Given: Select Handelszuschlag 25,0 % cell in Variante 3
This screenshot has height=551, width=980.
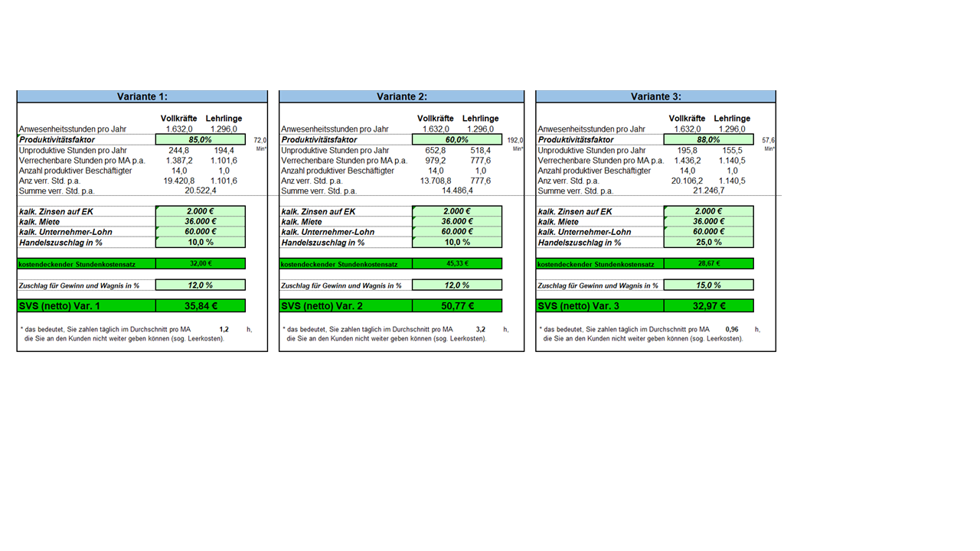Looking at the screenshot, I should [x=708, y=243].
